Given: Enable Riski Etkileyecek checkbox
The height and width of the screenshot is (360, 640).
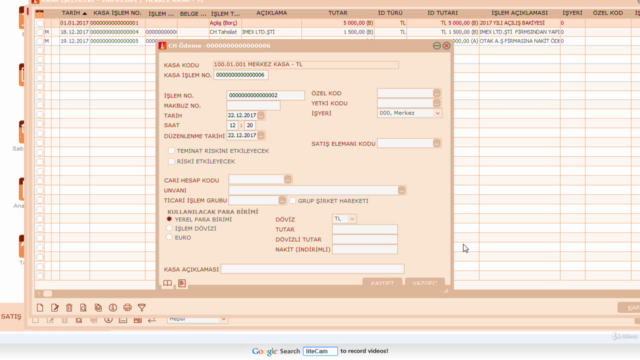Looking at the screenshot, I should pyautogui.click(x=171, y=161).
